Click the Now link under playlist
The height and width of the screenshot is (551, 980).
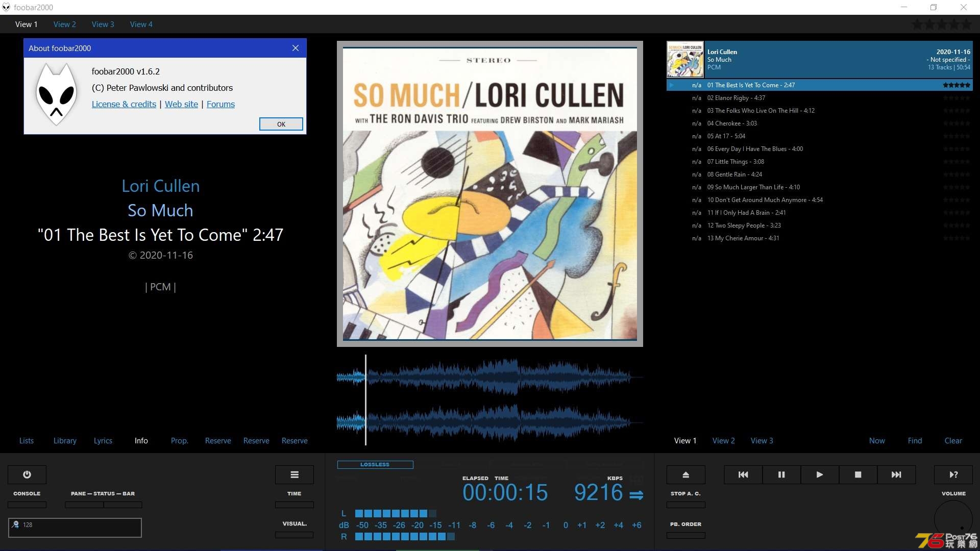coord(877,440)
